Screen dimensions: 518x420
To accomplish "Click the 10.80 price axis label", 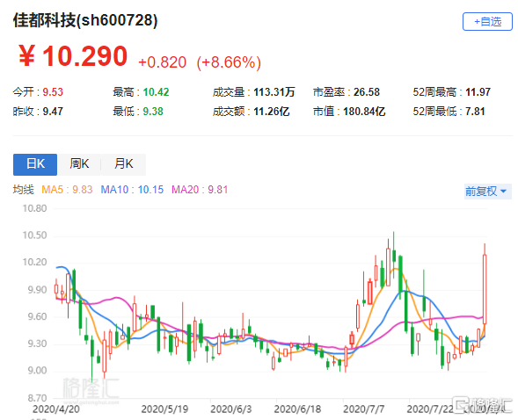I will click(x=34, y=208).
